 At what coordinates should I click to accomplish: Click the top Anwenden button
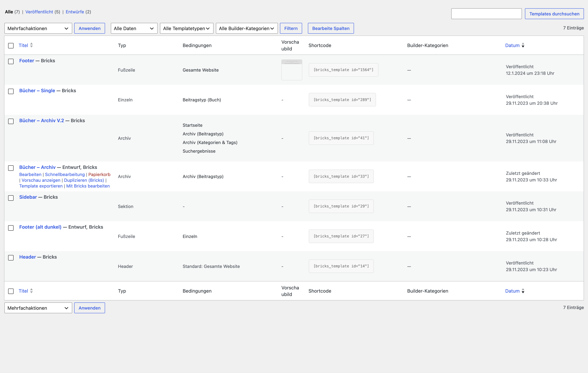point(89,28)
